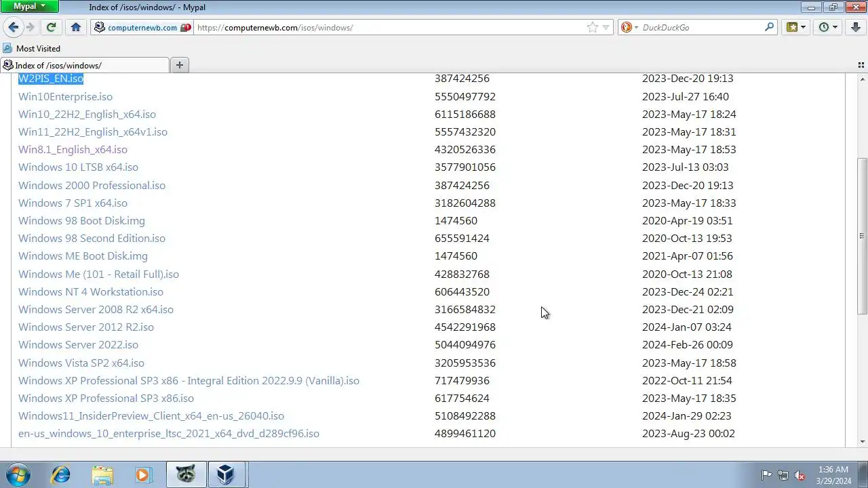Image resolution: width=868 pixels, height=488 pixels.
Task: Switch to VirtualBox in the taskbar
Action: pos(225,474)
